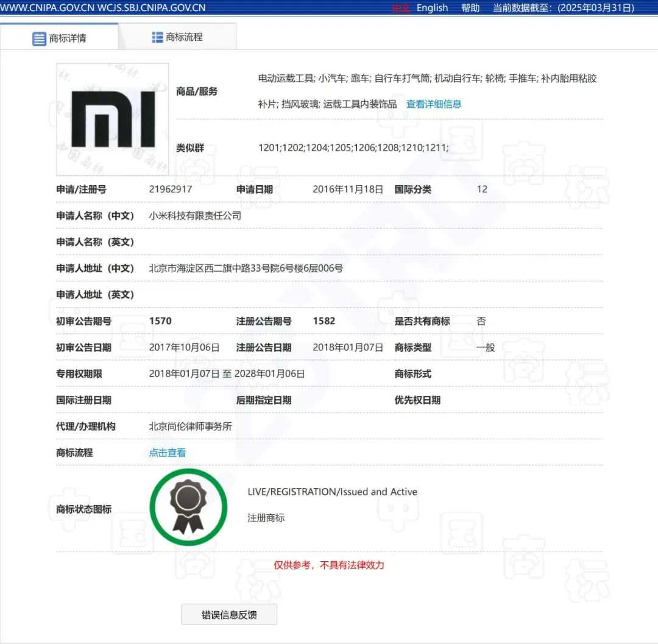Select preliminary announcement issue 1570
Viewport: 658px width, 644px height.
pyautogui.click(x=160, y=321)
